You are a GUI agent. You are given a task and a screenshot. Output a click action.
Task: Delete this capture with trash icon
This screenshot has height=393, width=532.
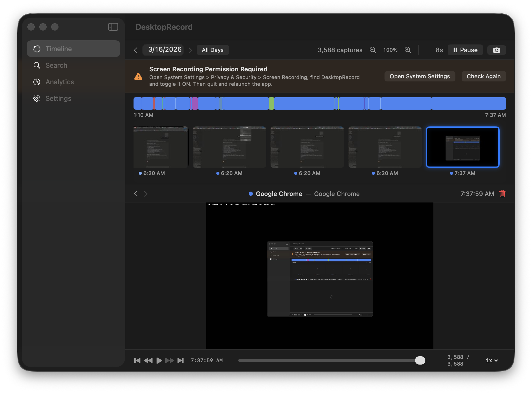[502, 194]
